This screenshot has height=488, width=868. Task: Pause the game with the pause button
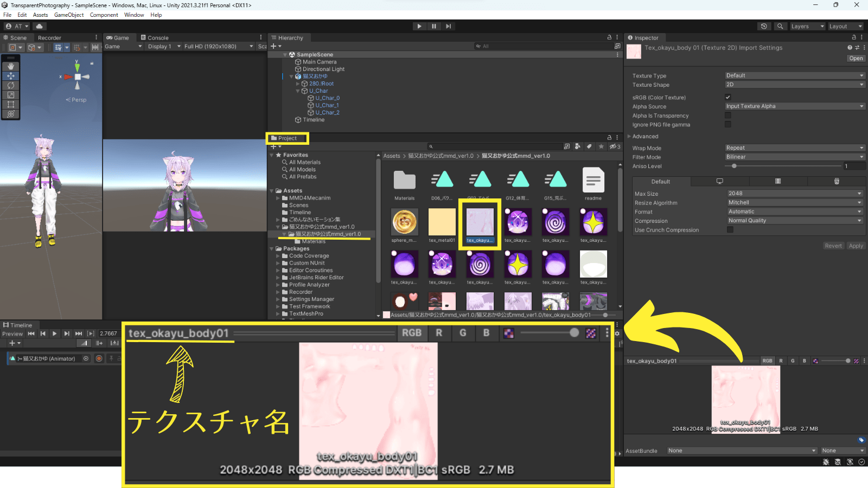(x=433, y=26)
